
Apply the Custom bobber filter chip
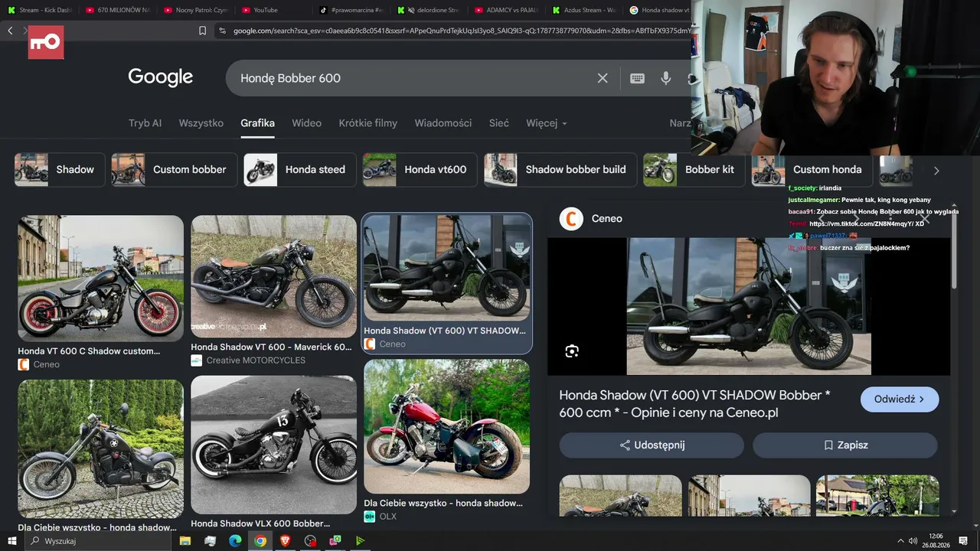pos(173,170)
